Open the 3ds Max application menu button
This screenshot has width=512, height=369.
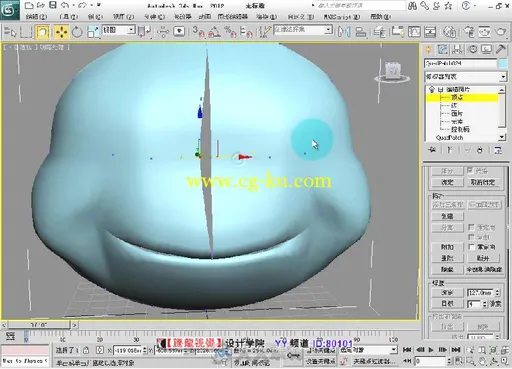(x=9, y=10)
